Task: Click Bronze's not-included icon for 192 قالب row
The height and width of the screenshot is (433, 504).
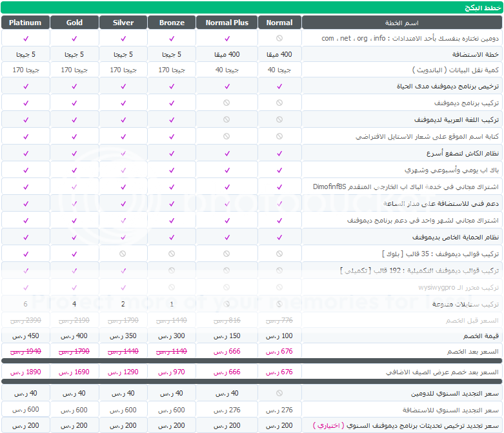Action: pos(172,270)
